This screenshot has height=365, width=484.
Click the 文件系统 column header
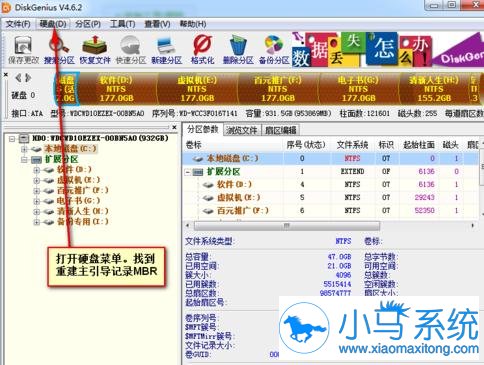(x=352, y=145)
